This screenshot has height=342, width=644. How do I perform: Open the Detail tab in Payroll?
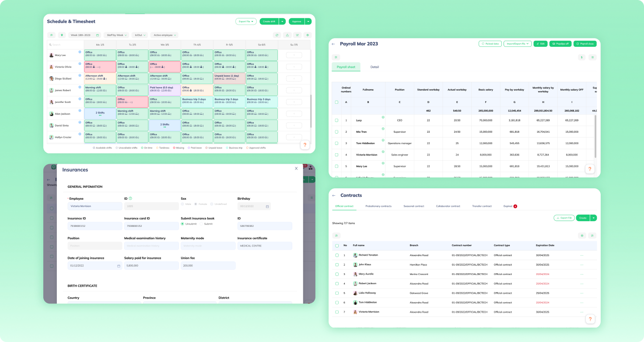click(x=374, y=67)
